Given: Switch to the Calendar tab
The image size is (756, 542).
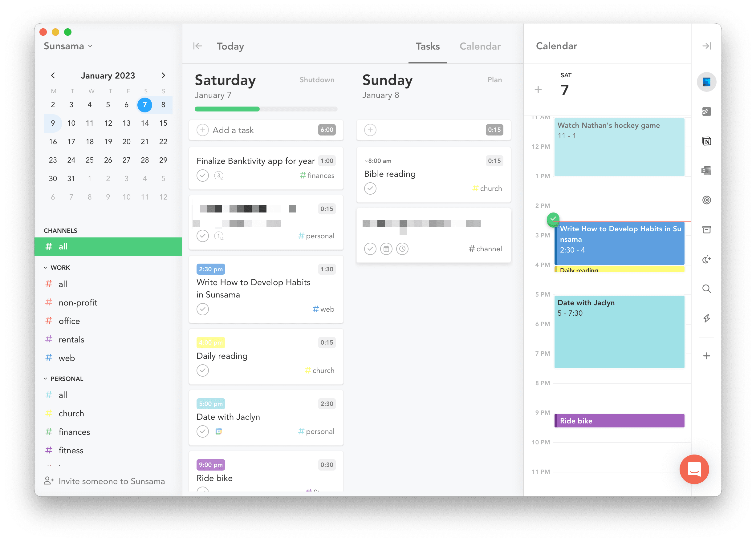Looking at the screenshot, I should (x=480, y=46).
